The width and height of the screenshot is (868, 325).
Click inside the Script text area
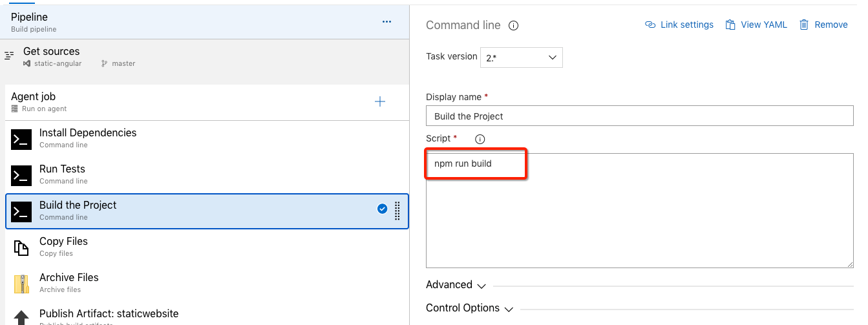[639, 220]
